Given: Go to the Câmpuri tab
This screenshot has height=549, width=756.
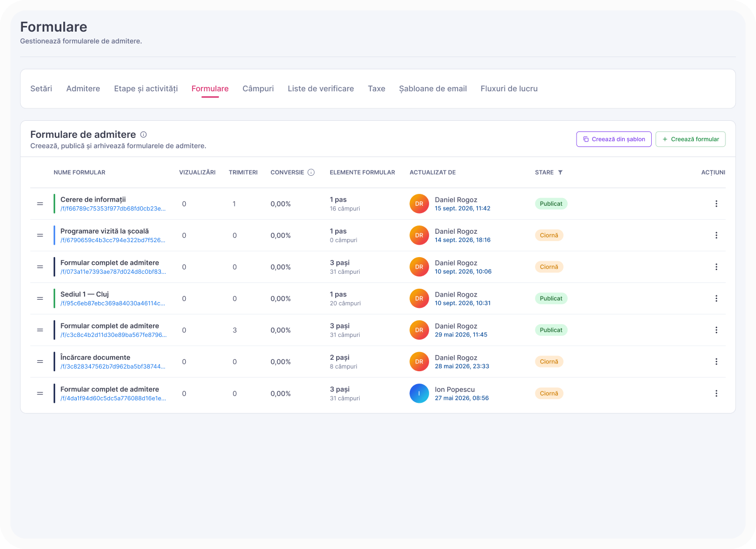Looking at the screenshot, I should [258, 89].
